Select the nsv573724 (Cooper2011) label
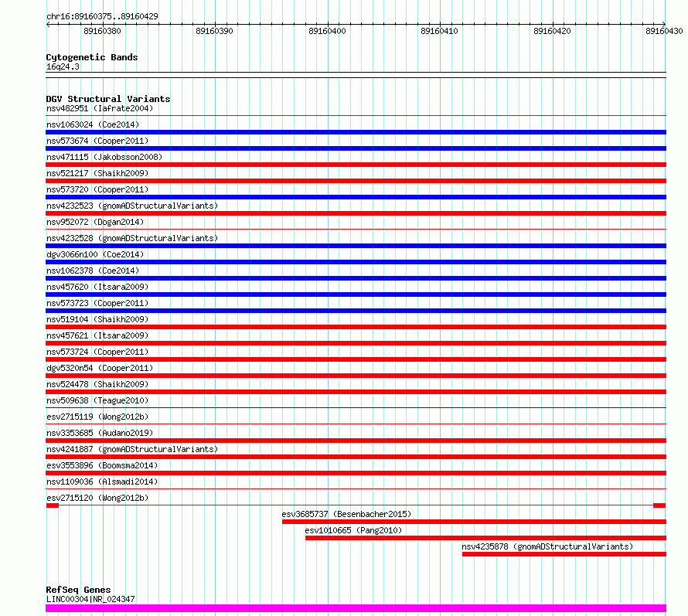Screen dimensions: 688x616 tap(97, 352)
